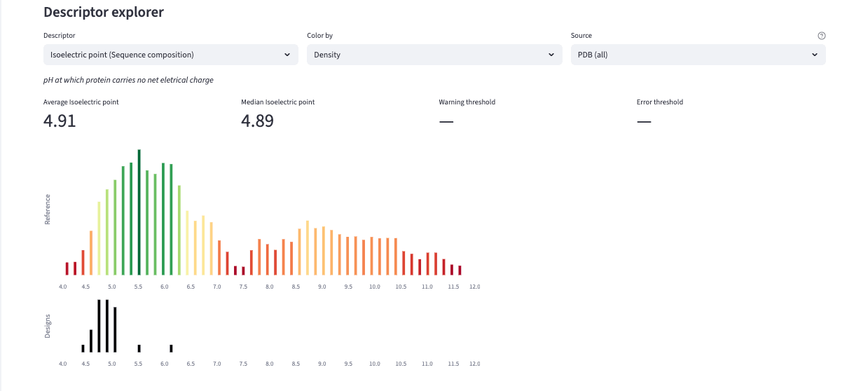Click the chevron arrow in Color by box
This screenshot has width=868, height=391.
pos(551,55)
